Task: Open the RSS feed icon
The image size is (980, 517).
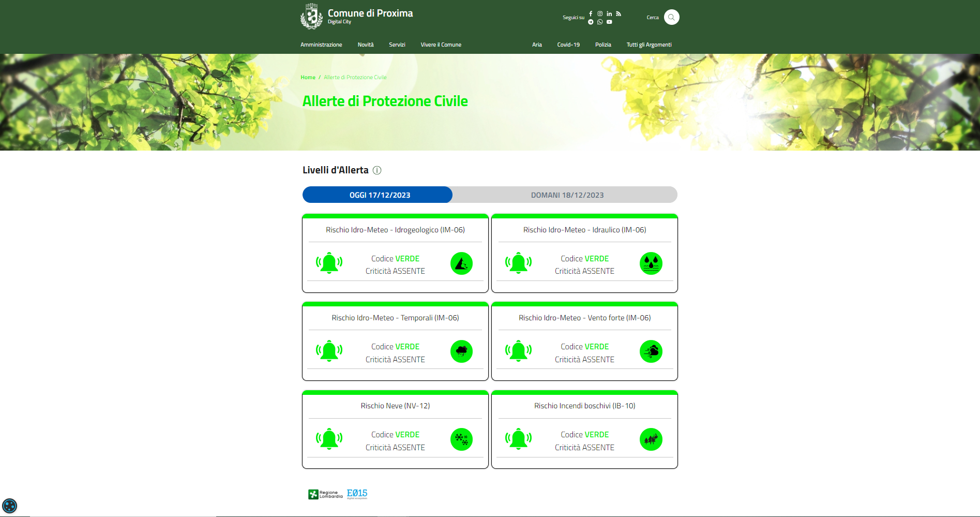Action: point(619,14)
